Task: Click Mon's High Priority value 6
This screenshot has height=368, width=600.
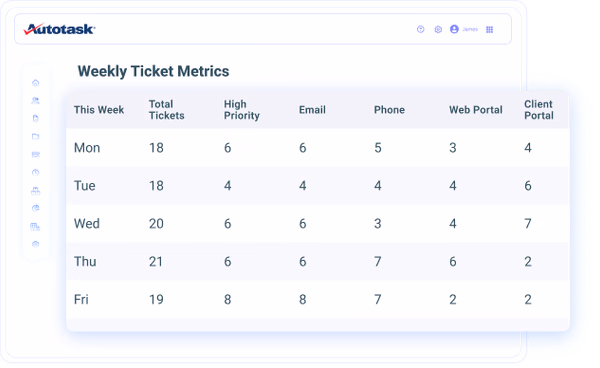Action: (228, 148)
